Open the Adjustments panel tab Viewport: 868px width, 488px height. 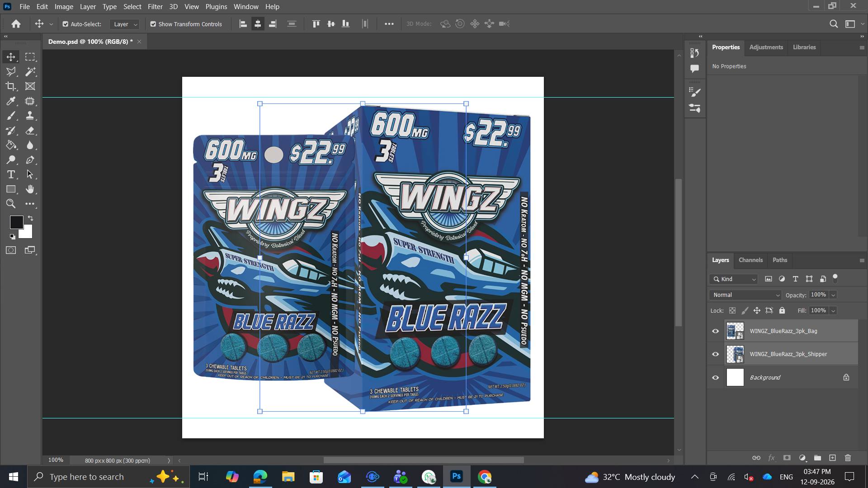click(x=766, y=47)
